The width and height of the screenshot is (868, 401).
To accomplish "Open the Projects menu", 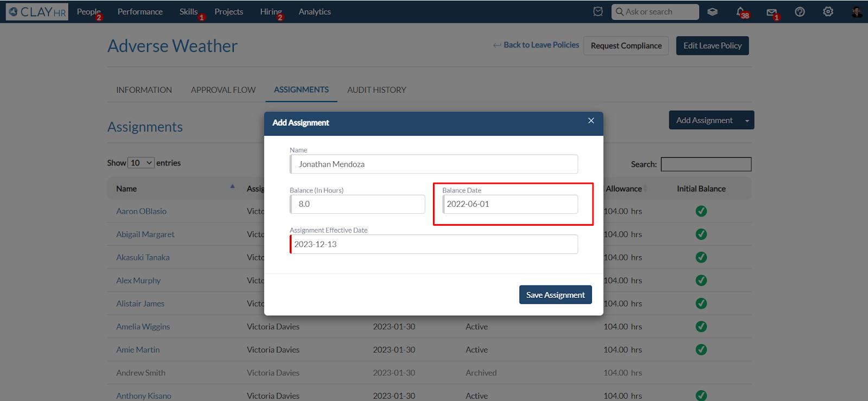I will coord(228,11).
